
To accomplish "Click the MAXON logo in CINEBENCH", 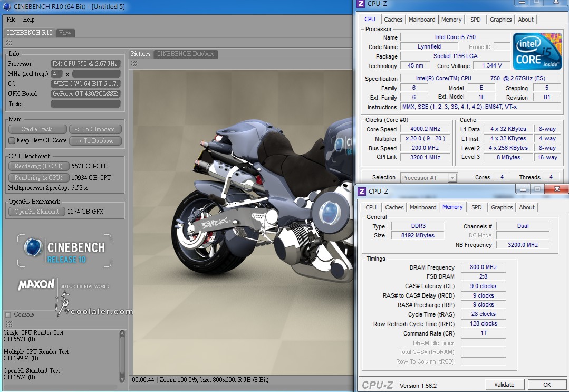I will (36, 284).
